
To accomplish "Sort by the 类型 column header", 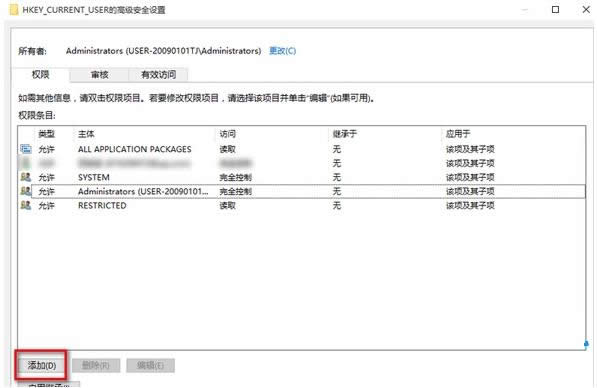I will (x=46, y=134).
